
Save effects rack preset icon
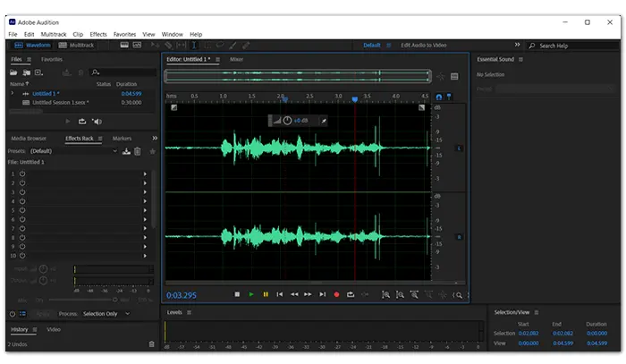point(126,151)
